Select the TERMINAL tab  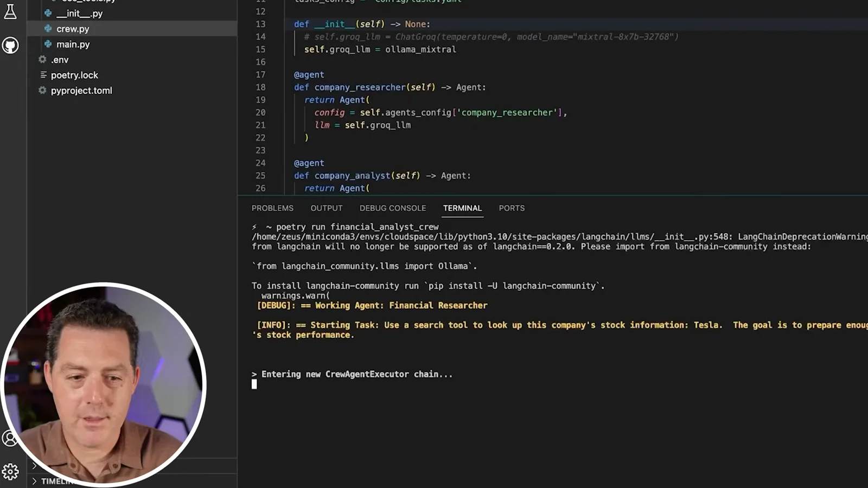click(462, 208)
